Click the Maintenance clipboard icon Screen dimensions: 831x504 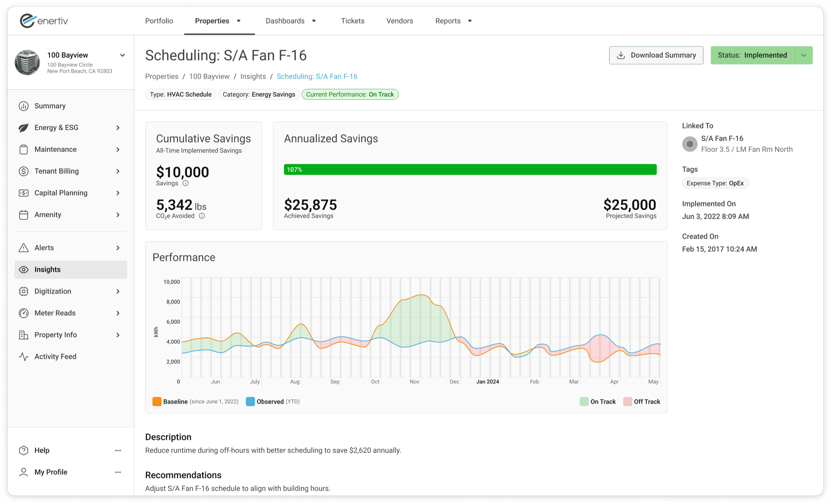pyautogui.click(x=24, y=150)
